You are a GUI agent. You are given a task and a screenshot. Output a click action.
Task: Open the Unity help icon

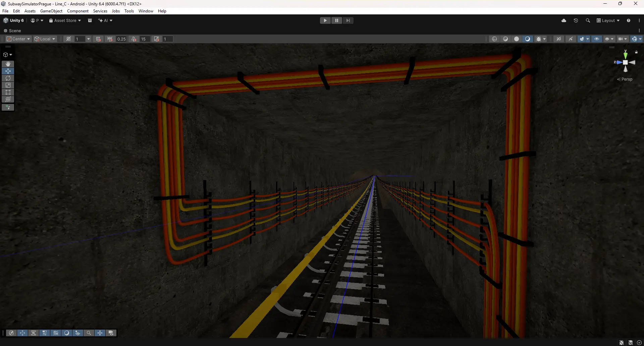629,20
